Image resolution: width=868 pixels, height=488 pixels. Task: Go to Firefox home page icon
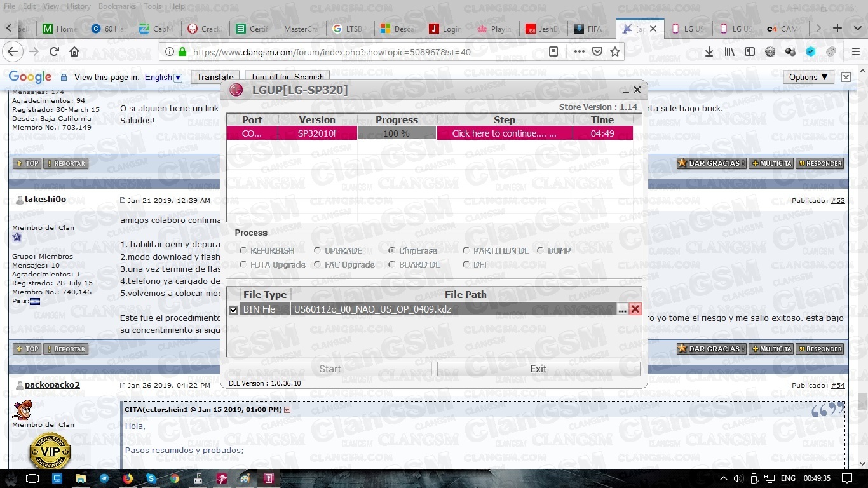[x=74, y=52]
